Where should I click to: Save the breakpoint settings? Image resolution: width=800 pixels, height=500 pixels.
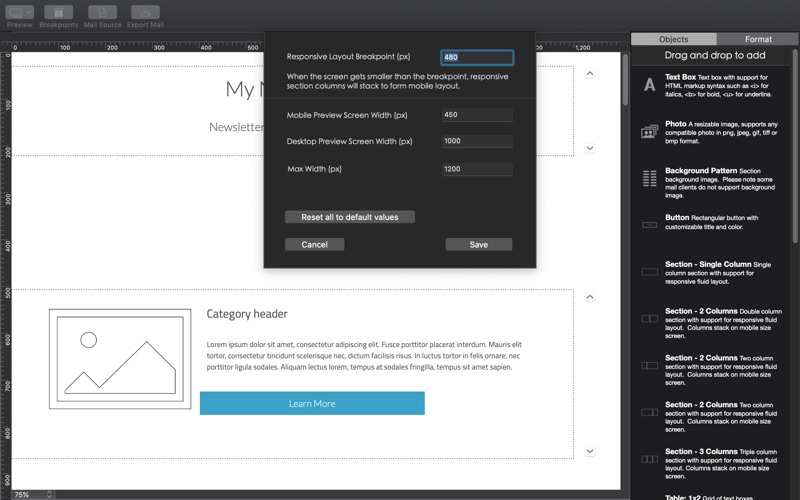tap(479, 244)
